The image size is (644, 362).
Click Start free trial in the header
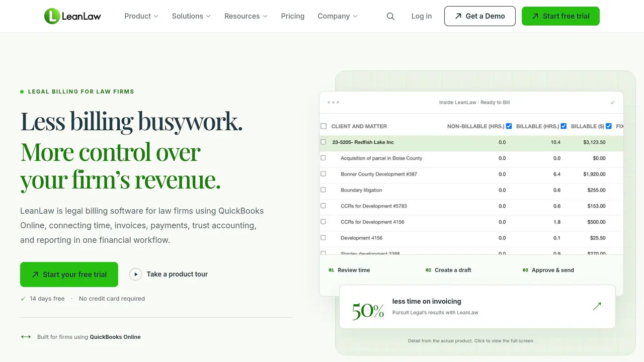tap(560, 16)
